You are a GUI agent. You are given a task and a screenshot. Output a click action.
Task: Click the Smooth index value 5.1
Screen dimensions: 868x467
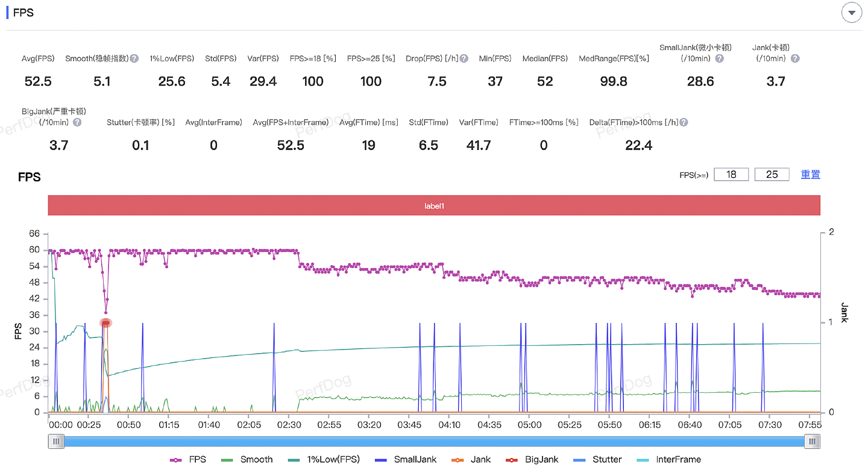coord(102,81)
